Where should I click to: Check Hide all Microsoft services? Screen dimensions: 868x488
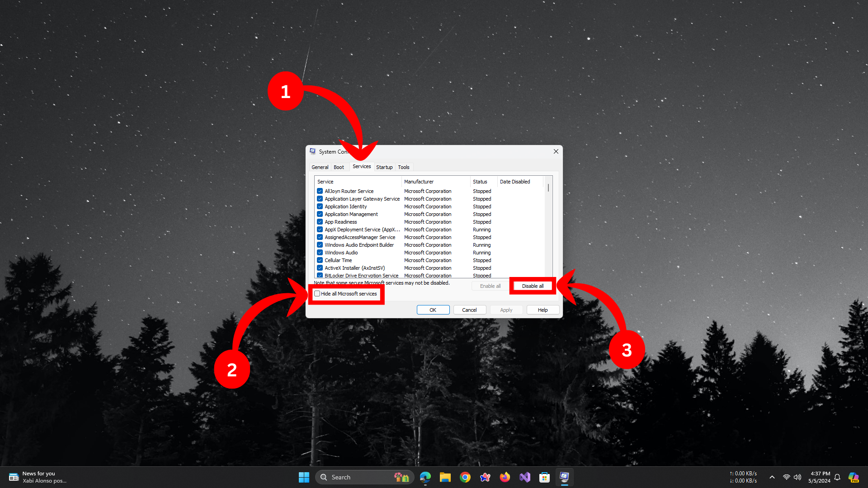(x=317, y=294)
